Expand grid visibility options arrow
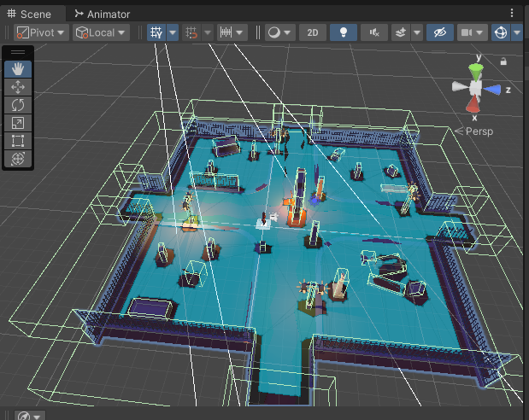This screenshot has height=420, width=529. (173, 32)
